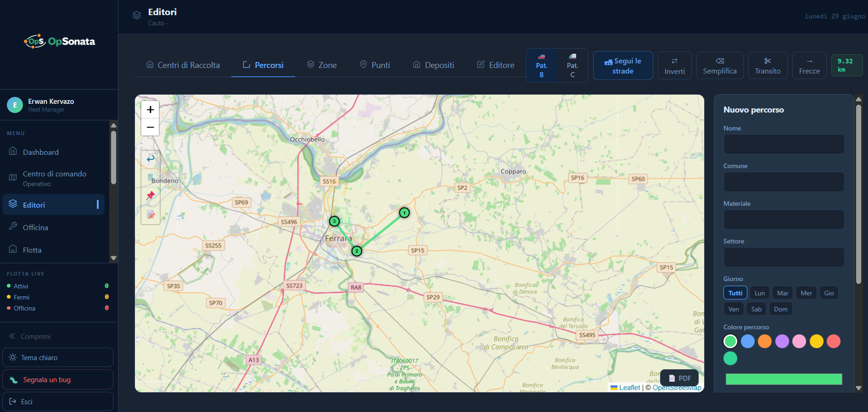Click the Materiale input field
Screen dimensions: 868x412
coord(784,220)
